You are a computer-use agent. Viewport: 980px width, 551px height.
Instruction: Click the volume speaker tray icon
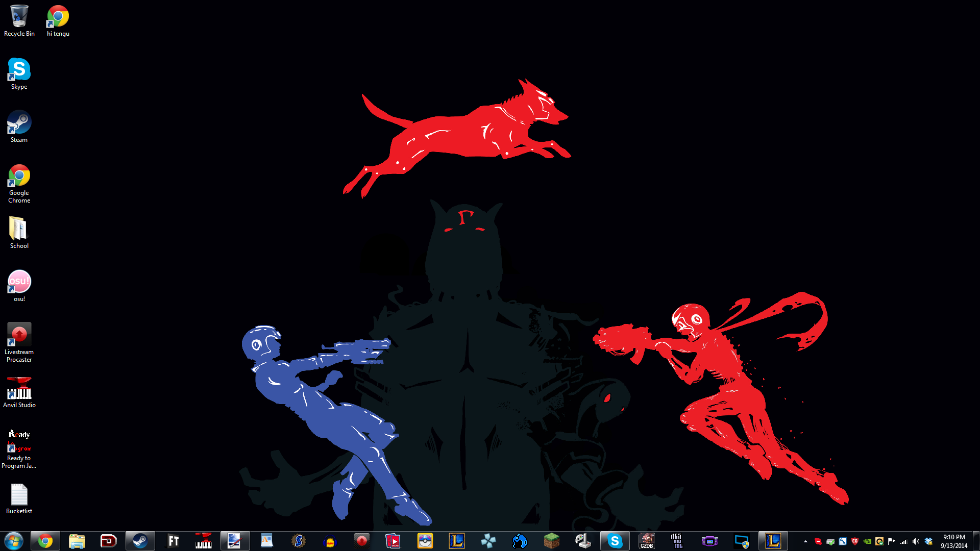coord(916,541)
